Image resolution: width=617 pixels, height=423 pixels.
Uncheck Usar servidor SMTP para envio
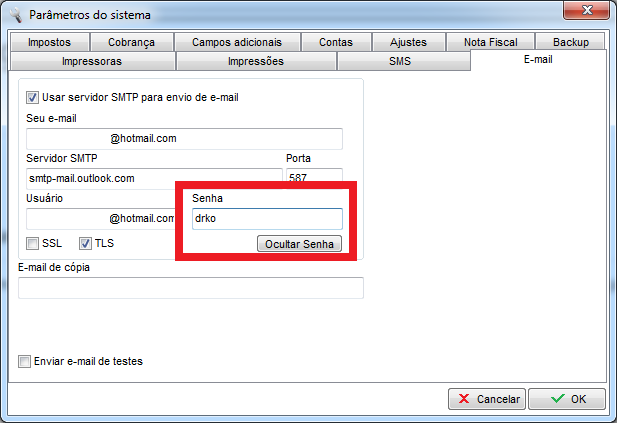point(33,97)
